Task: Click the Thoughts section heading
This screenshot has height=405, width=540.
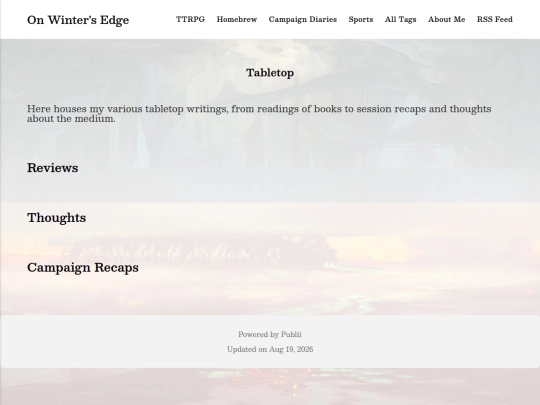Action: click(x=56, y=218)
